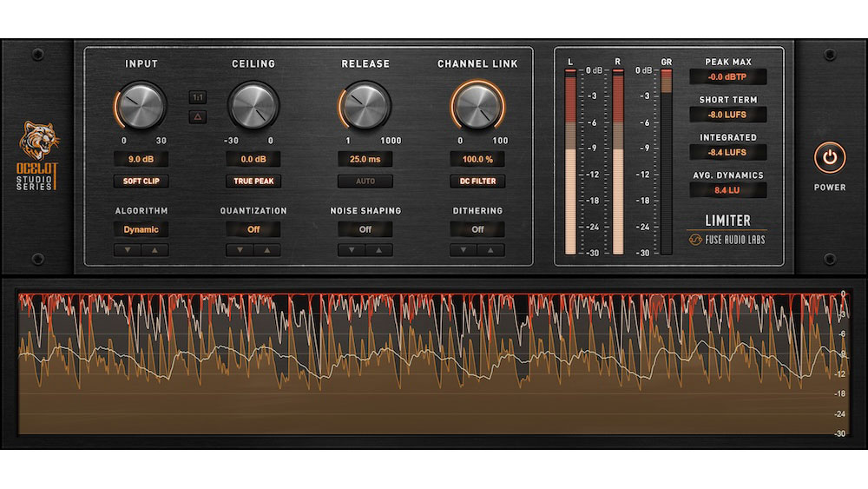
Task: Click the Fuse Audio Labs logo
Action: click(727, 240)
